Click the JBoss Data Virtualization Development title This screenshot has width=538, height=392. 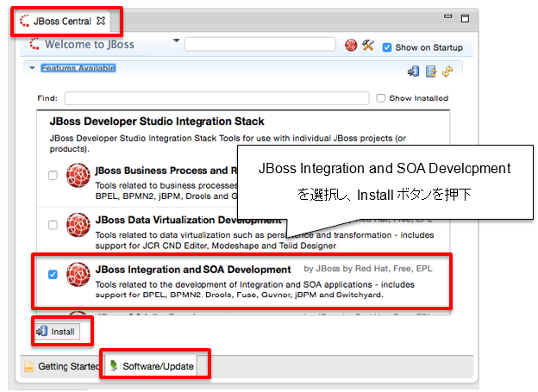(188, 220)
